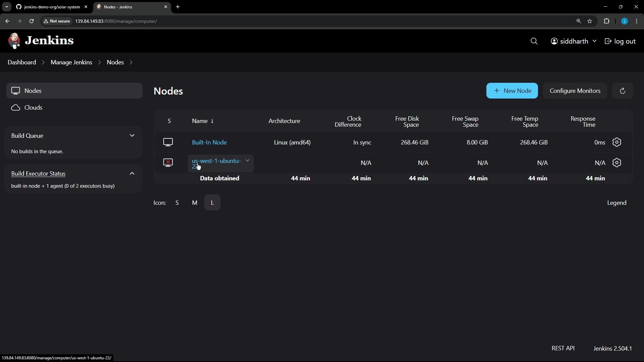
Task: Set icon size to L
Action: pyautogui.click(x=212, y=203)
